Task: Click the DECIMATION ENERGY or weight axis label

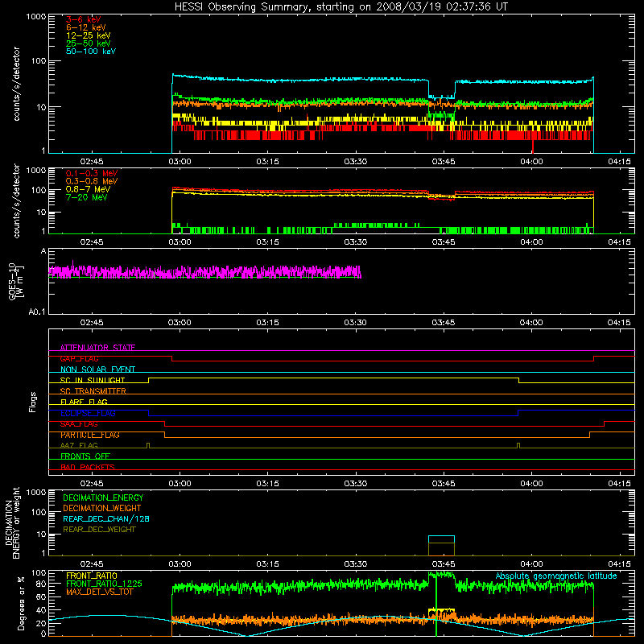Action: coord(12,522)
